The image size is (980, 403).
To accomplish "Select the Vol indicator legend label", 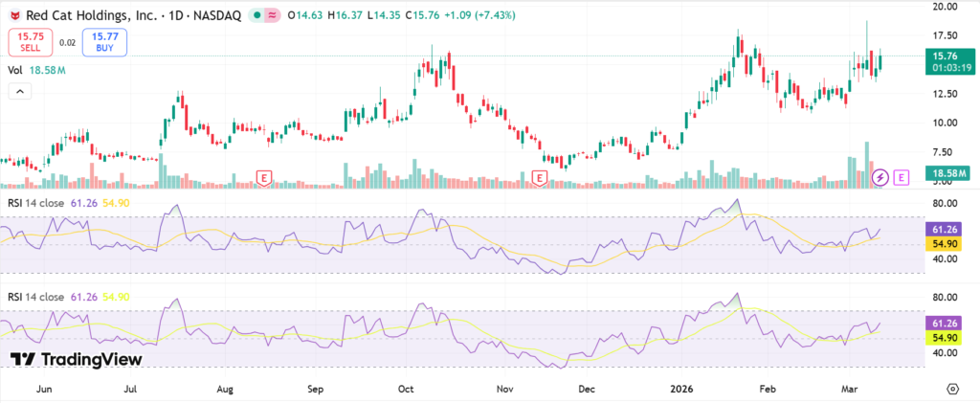I will pos(15,70).
